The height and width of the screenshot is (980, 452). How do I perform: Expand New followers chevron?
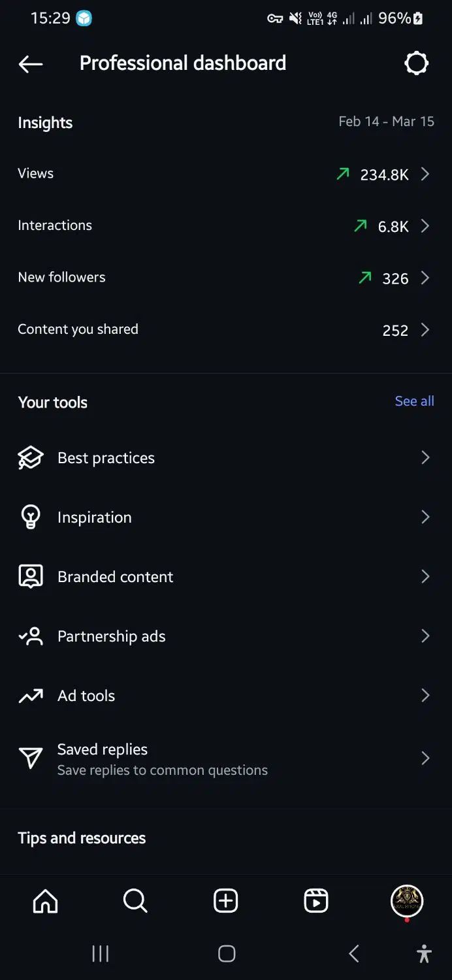(x=425, y=278)
